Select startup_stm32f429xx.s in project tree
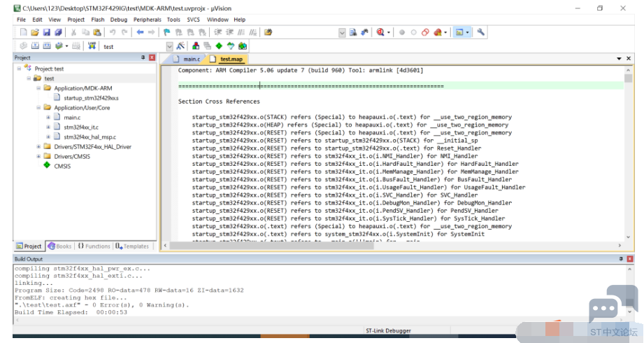Screen dimensions: 644x343 (91, 98)
